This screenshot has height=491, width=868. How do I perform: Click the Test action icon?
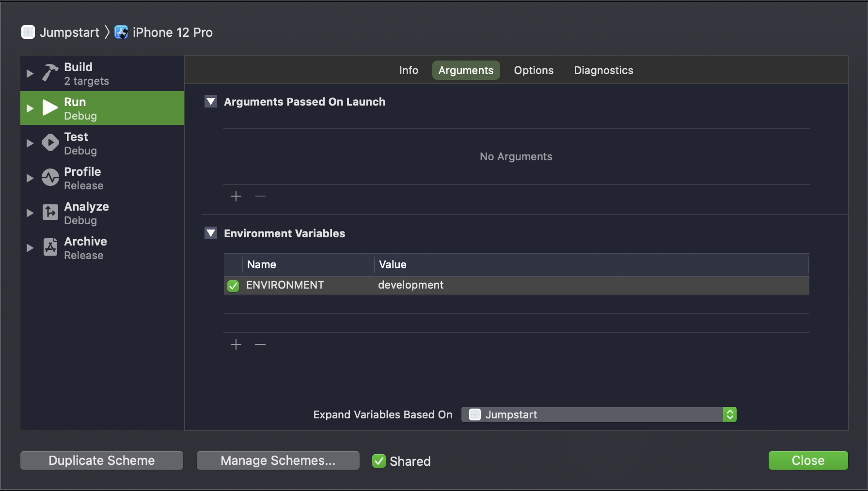(x=50, y=143)
